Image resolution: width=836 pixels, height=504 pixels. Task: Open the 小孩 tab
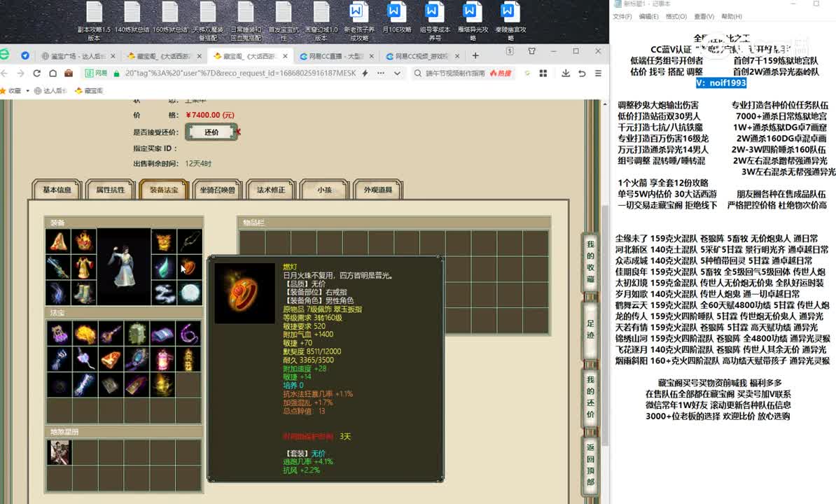(x=324, y=190)
